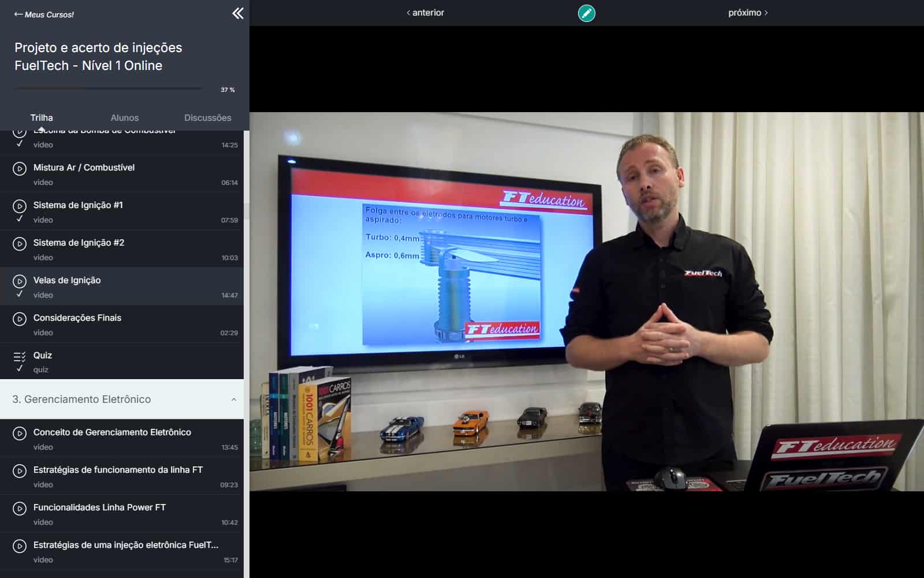Viewport: 924px width, 578px height.
Task: Click 'video' label under Funcionalidades Linha Power FT
Action: pyautogui.click(x=43, y=523)
